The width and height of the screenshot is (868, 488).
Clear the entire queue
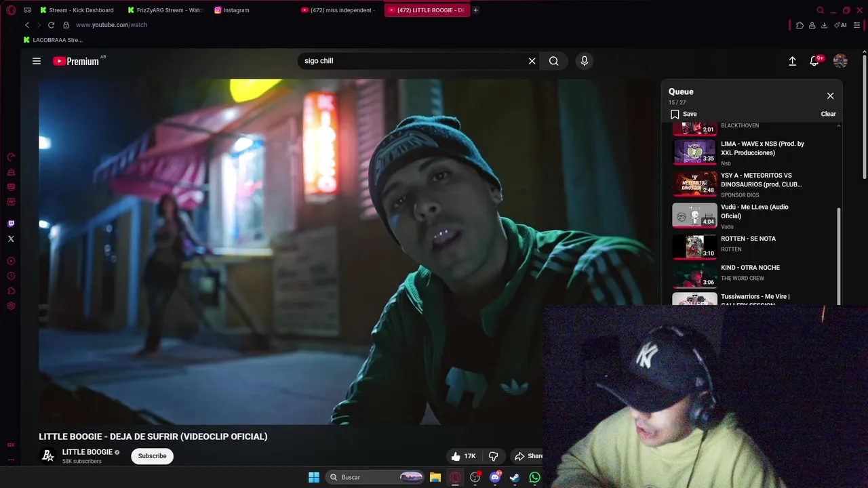click(x=828, y=114)
